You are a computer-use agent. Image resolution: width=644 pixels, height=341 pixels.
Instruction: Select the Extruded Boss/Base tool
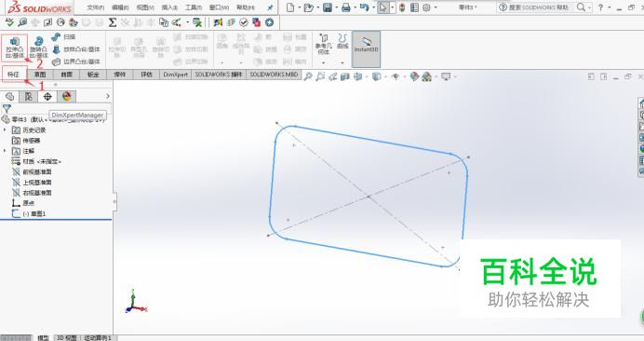(x=14, y=48)
